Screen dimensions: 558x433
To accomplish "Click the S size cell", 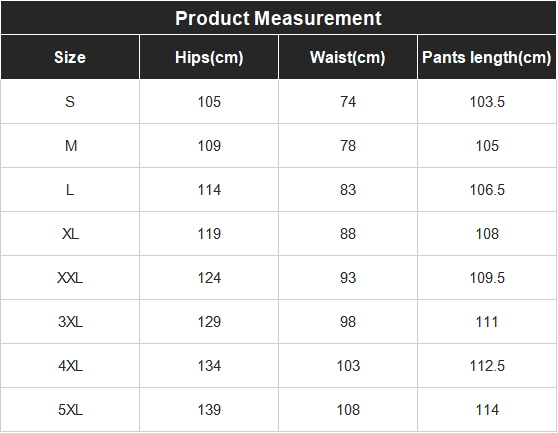I will pos(70,102).
